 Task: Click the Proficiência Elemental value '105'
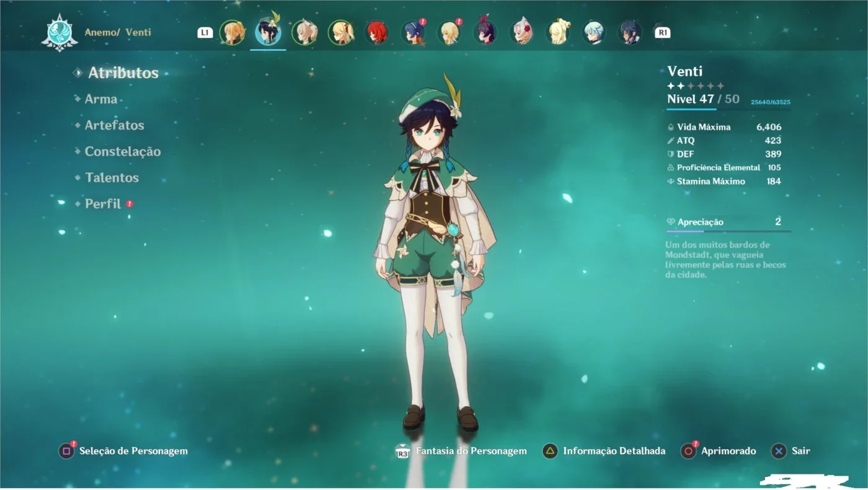[774, 168]
